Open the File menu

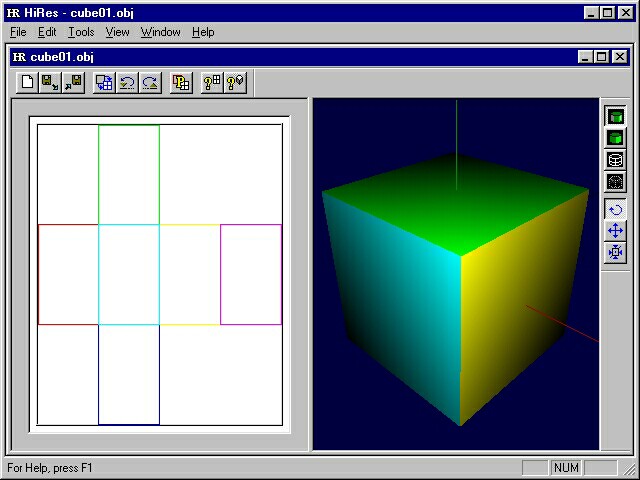click(x=18, y=32)
